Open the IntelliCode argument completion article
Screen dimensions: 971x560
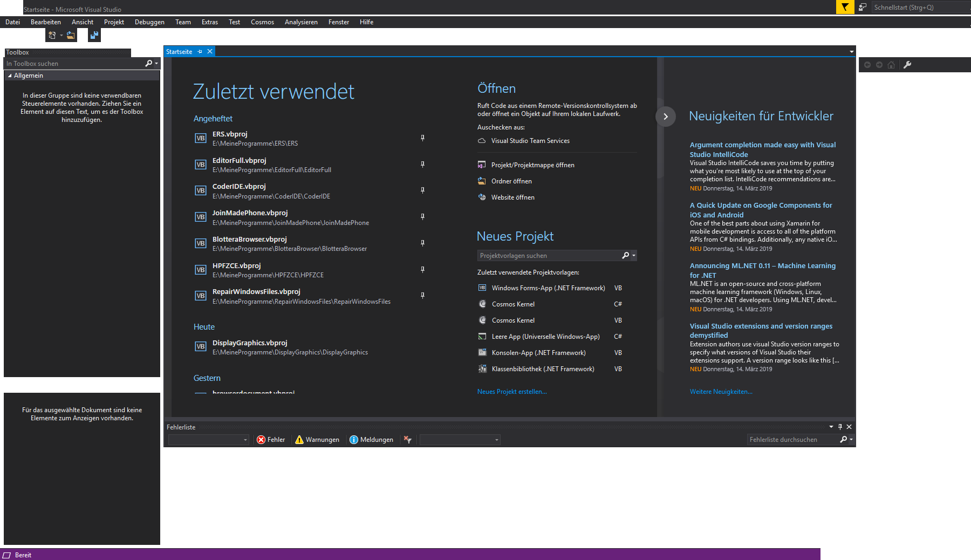[763, 149]
